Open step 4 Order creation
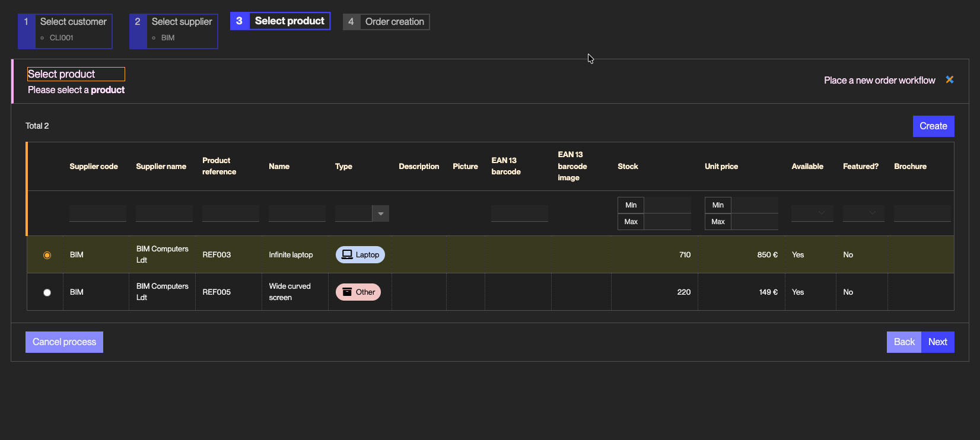This screenshot has width=980, height=440. click(x=386, y=22)
